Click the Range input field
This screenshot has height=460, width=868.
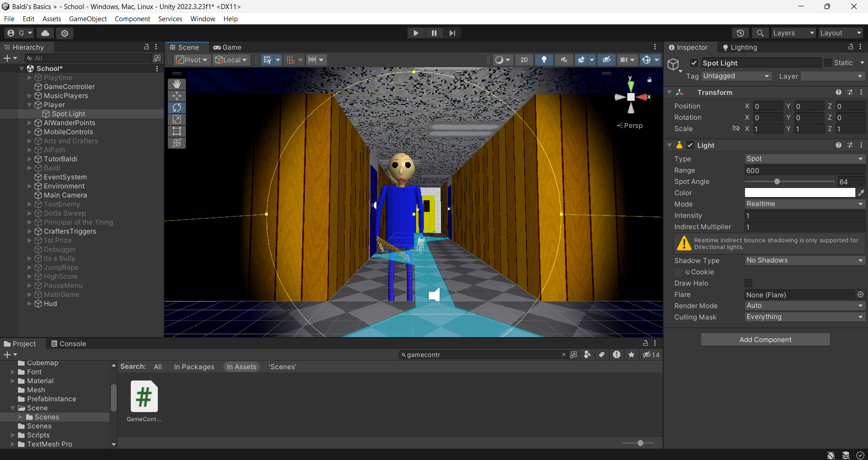[805, 170]
